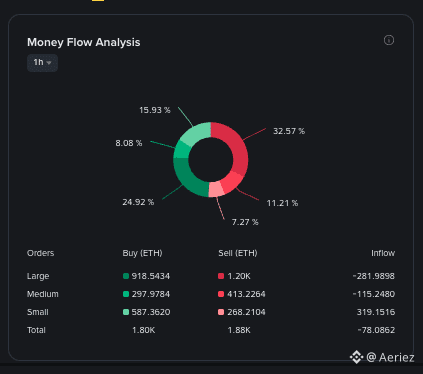Click the small buy value 587.3620
Screen dimensions: 423x374
(151, 312)
